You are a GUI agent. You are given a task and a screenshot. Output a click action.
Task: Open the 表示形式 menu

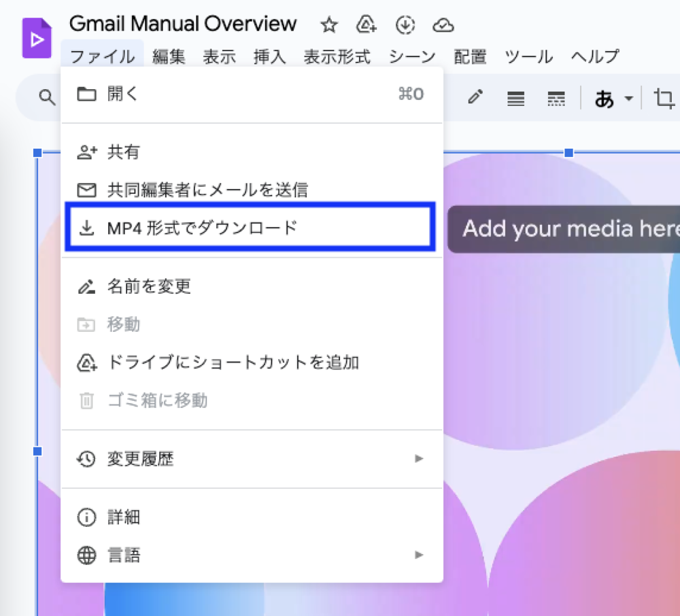pyautogui.click(x=337, y=56)
